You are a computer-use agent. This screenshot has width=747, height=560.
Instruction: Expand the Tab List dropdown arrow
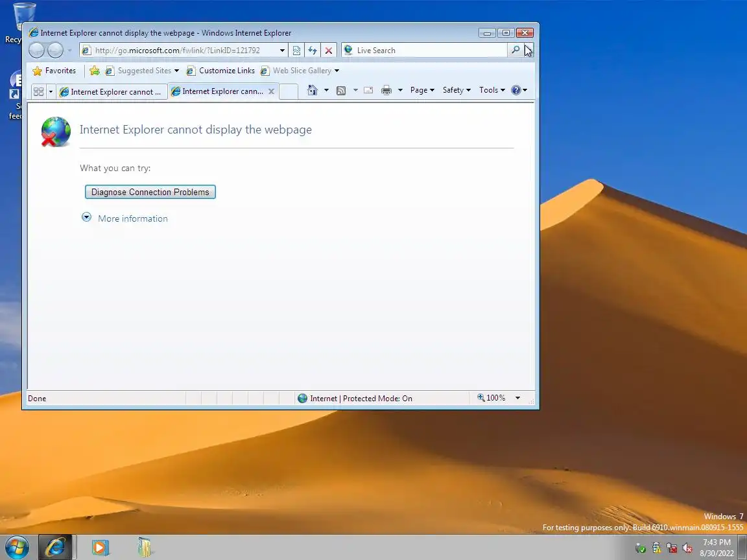pos(51,91)
